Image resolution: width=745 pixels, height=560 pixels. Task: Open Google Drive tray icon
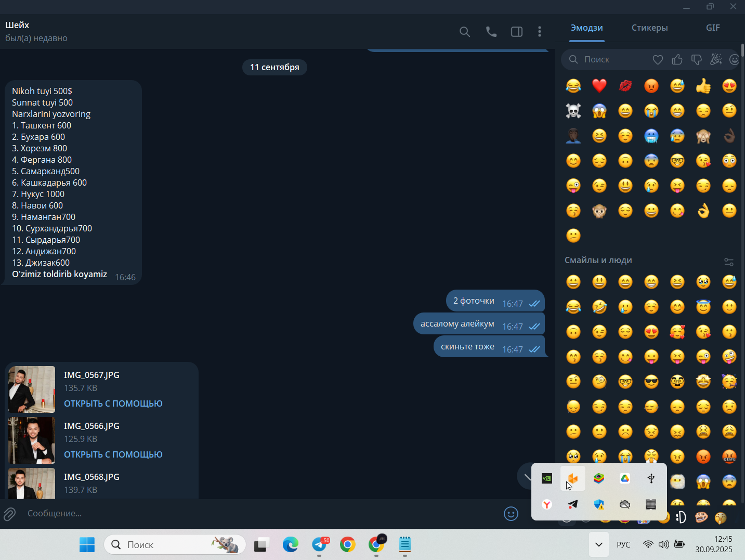625,478
